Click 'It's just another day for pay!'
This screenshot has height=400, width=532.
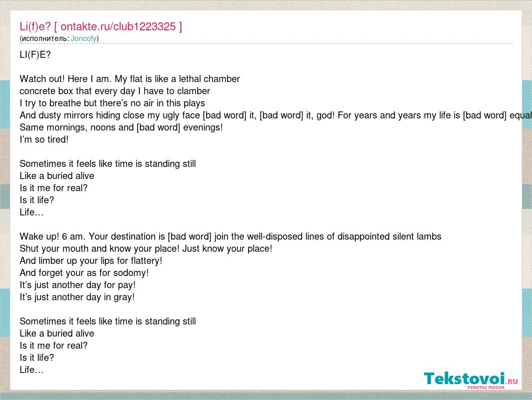(78, 285)
